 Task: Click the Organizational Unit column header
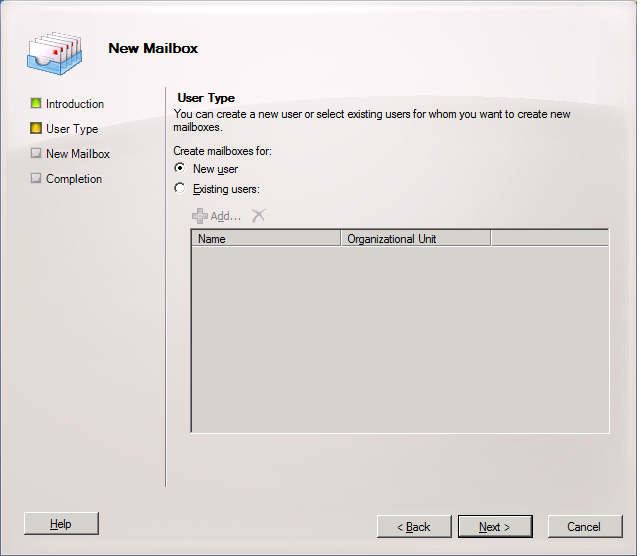(415, 239)
